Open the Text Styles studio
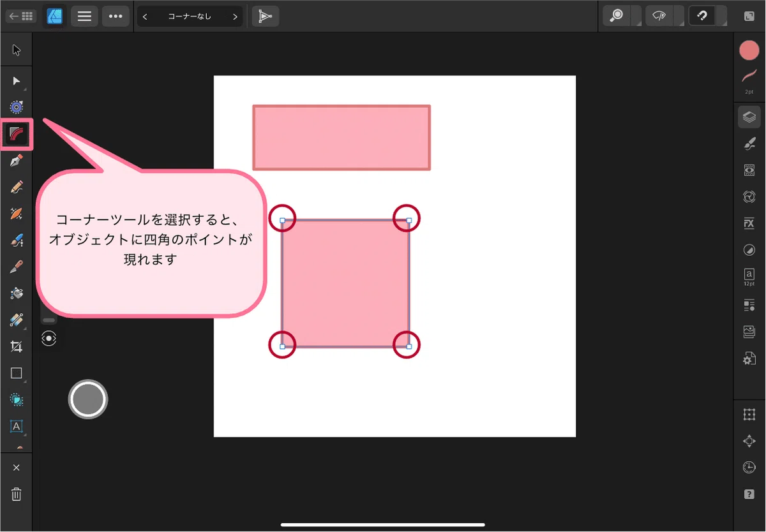Screen dimensions: 766x532 coord(749,306)
